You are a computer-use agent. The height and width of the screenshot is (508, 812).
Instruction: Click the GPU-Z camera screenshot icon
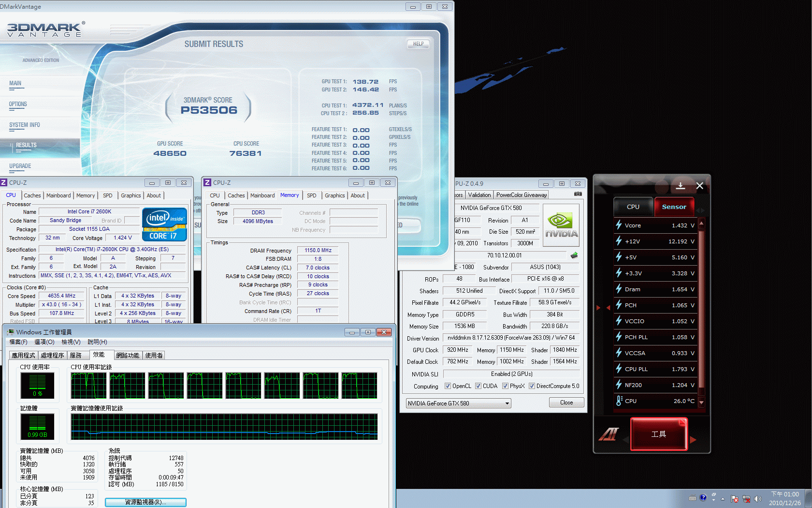pyautogui.click(x=578, y=194)
